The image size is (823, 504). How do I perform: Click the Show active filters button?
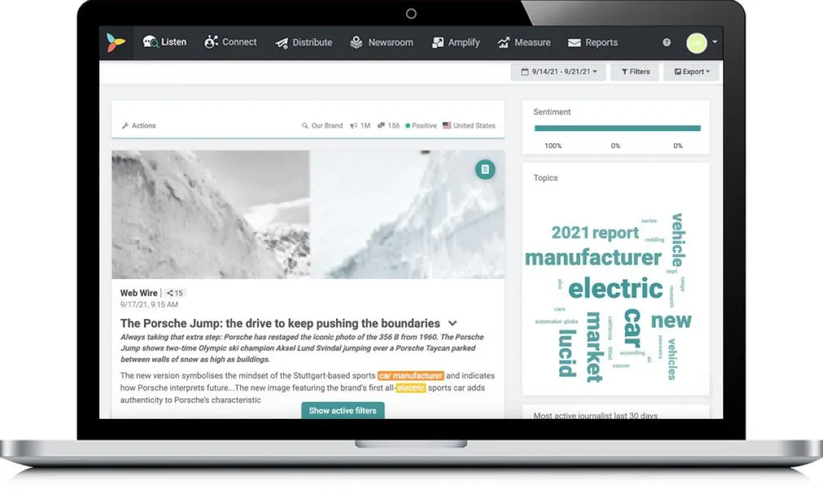pyautogui.click(x=343, y=410)
